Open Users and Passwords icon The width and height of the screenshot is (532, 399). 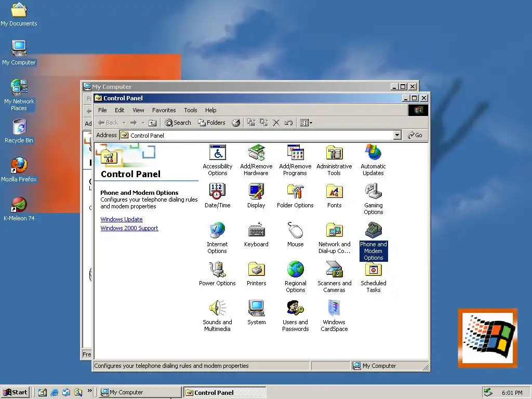point(295,308)
